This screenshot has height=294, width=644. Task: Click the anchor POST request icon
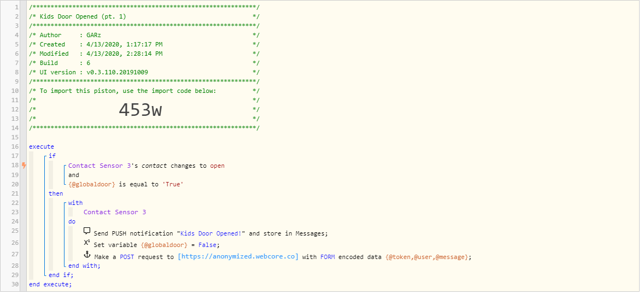87,255
